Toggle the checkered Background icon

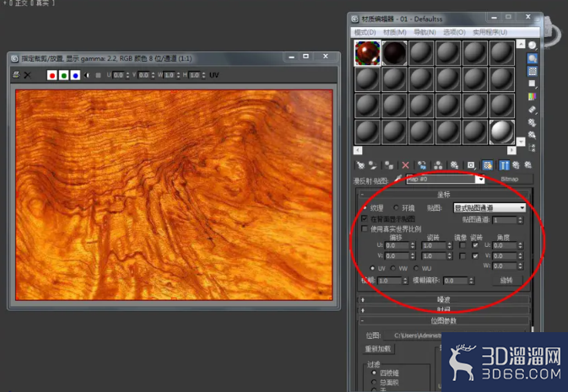[x=533, y=71]
